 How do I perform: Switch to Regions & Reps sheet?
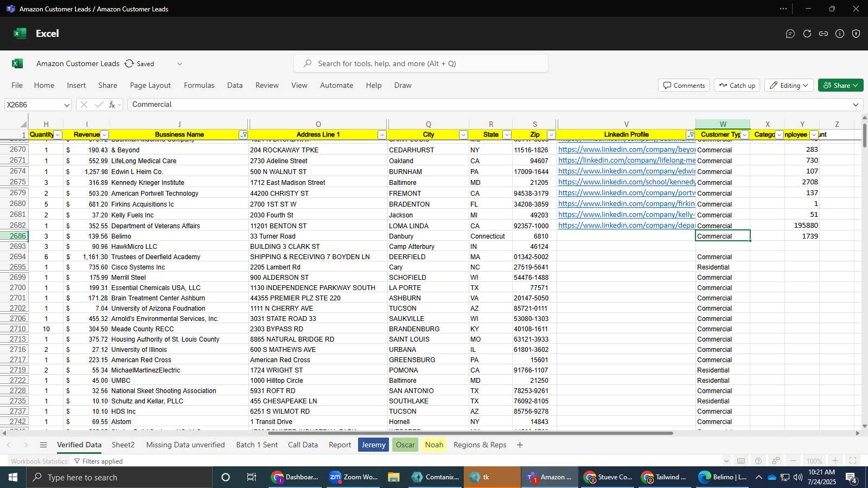(480, 445)
